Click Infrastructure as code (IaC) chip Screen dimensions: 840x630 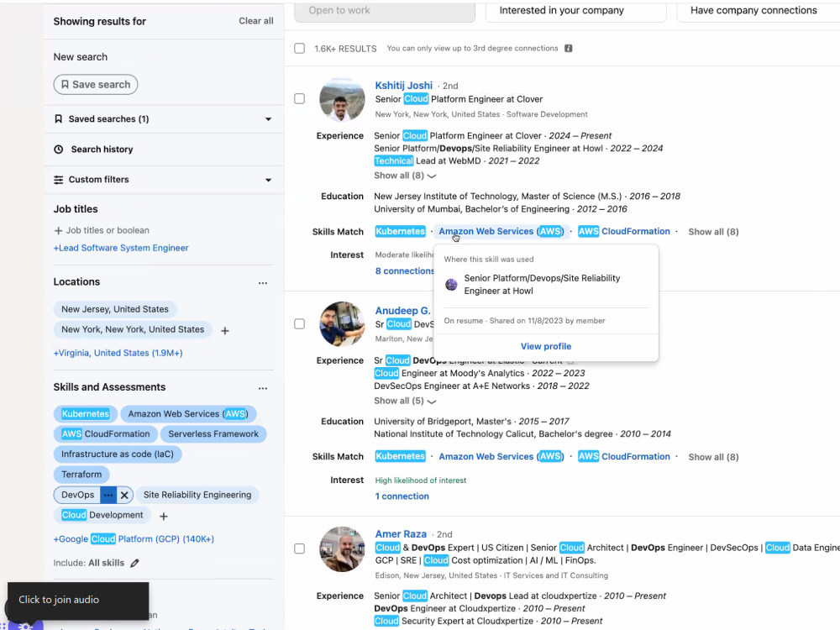tap(118, 454)
